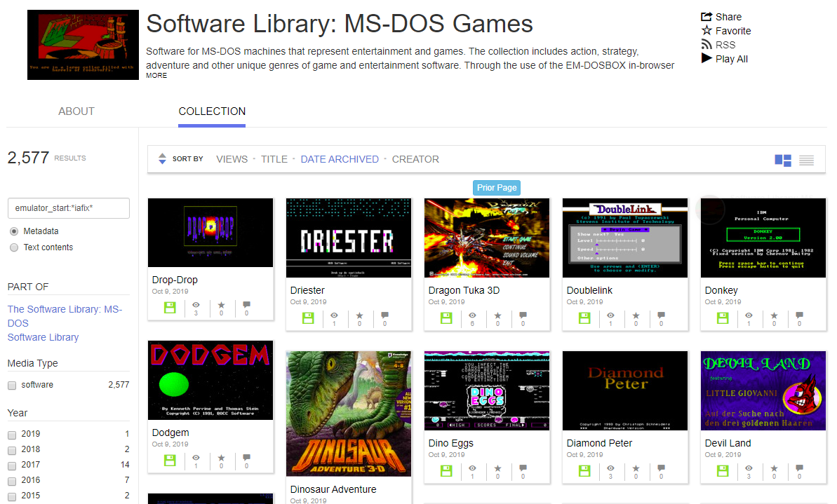Check the 2018 year filter
Viewport: 837px width, 504px height.
coord(12,450)
